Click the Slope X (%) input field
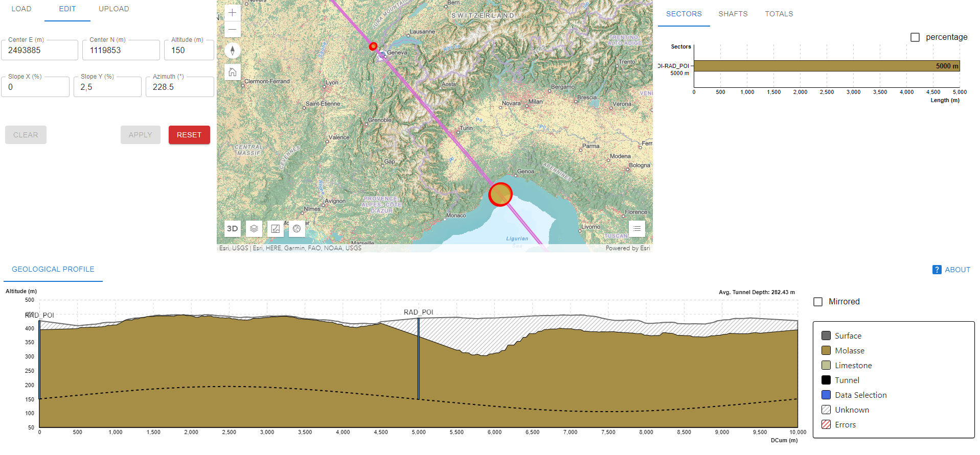 35,87
